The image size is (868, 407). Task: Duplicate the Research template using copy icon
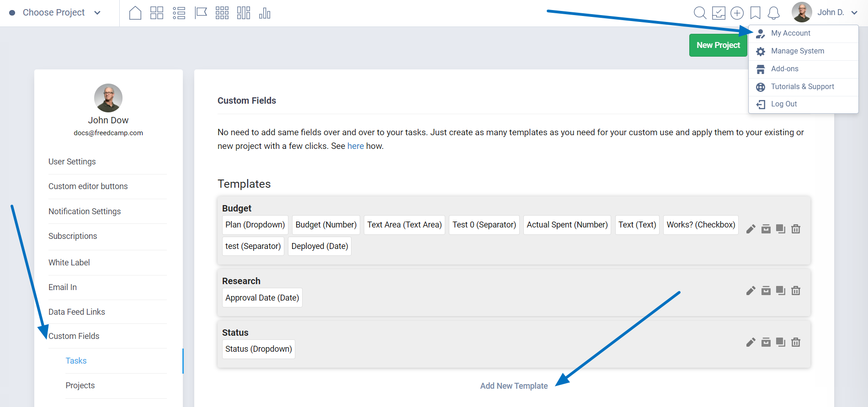click(x=781, y=291)
